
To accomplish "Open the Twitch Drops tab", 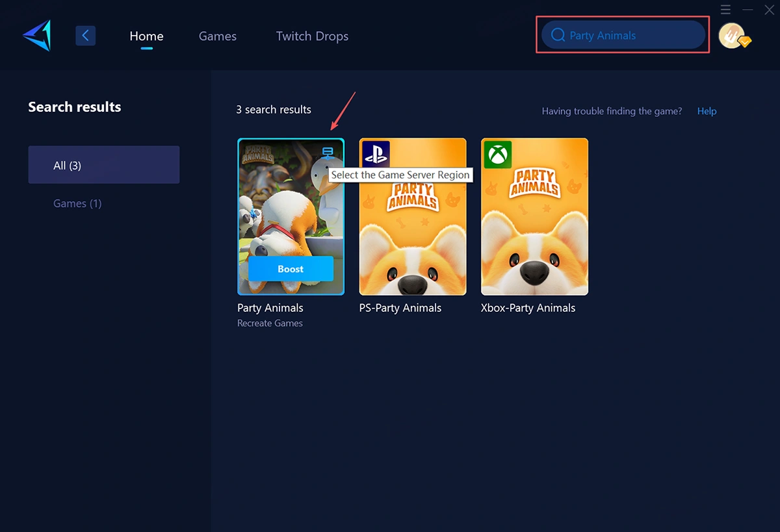I will (312, 36).
